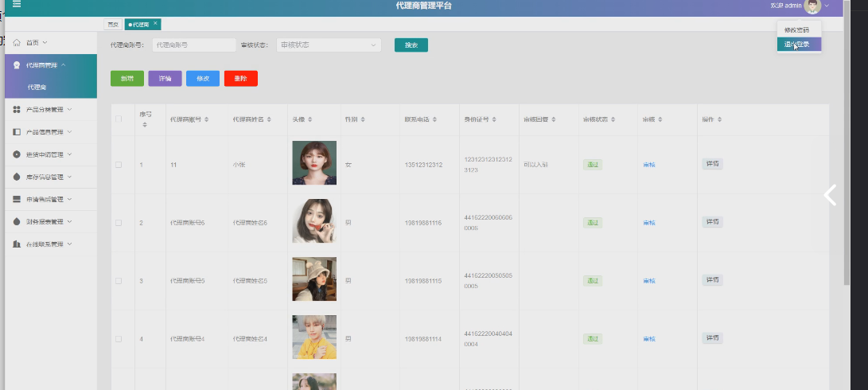Check the checkbox for row 代理商姓名4
Screen dimensions: 868x390
(x=119, y=339)
